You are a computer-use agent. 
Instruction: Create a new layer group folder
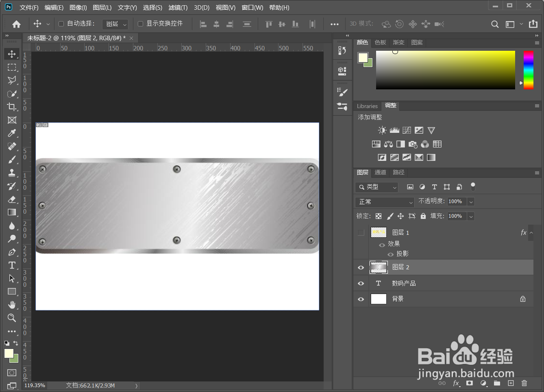pyautogui.click(x=497, y=383)
